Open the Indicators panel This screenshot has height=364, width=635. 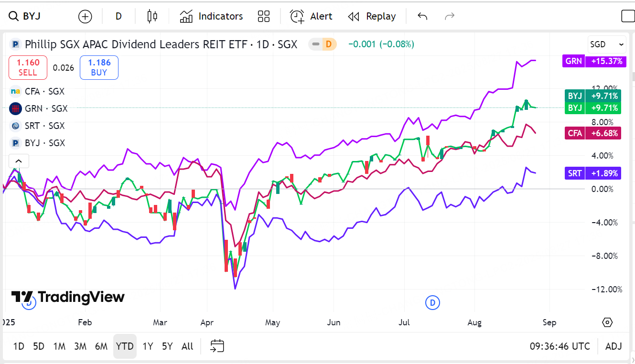pyautogui.click(x=211, y=16)
